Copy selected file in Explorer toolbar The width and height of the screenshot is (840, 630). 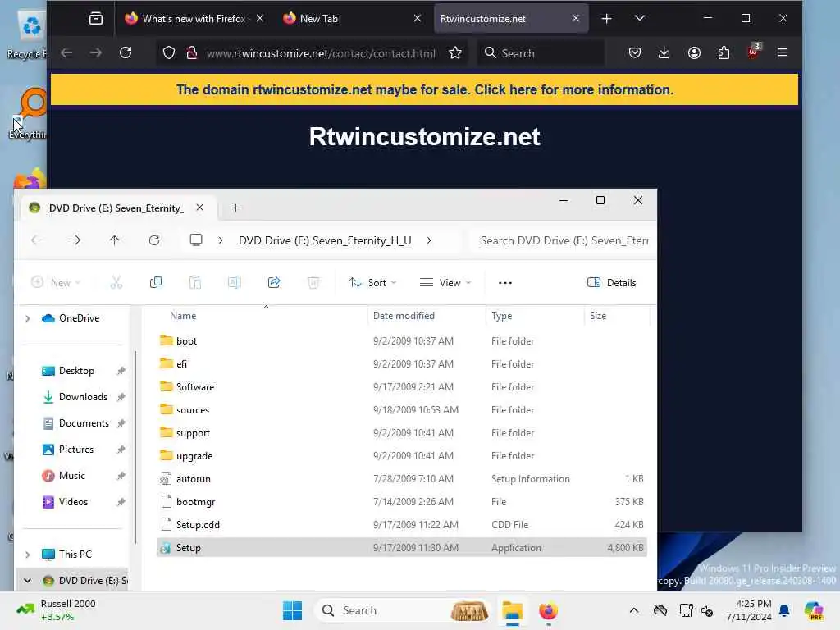(156, 282)
